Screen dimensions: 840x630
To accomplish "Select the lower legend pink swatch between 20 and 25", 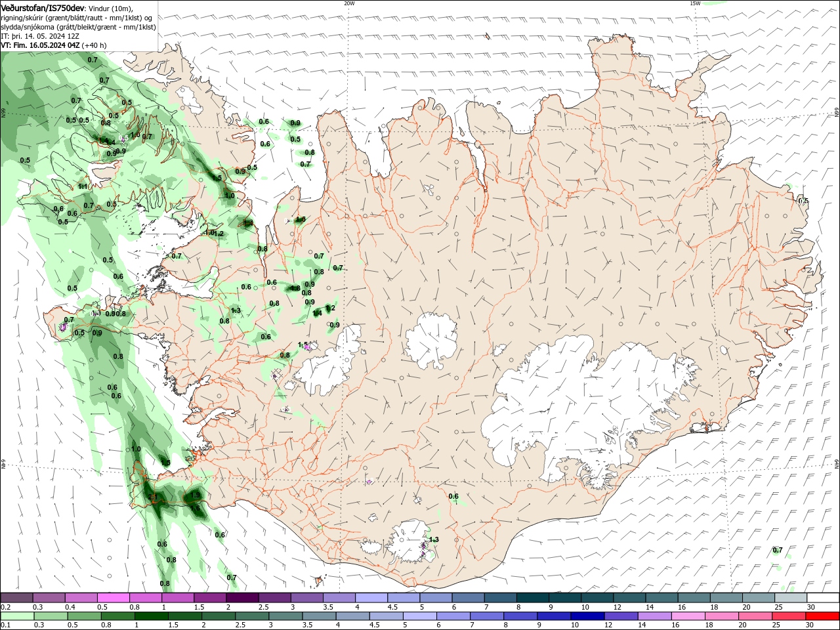I will coord(755,616).
